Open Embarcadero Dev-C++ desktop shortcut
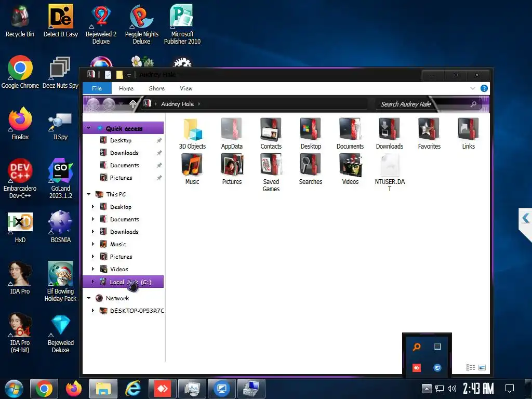 pos(20,179)
